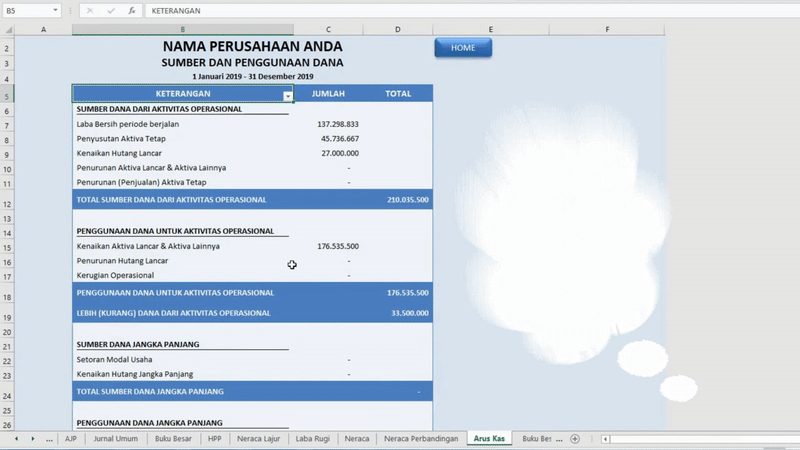Click the Insert Function fx icon
Image resolution: width=800 pixels, height=450 pixels.
pos(132,10)
